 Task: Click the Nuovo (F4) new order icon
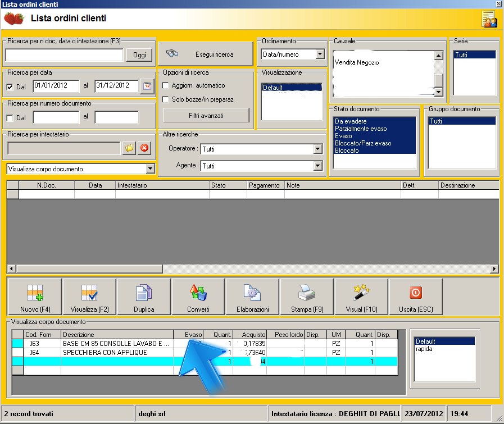[x=35, y=294]
